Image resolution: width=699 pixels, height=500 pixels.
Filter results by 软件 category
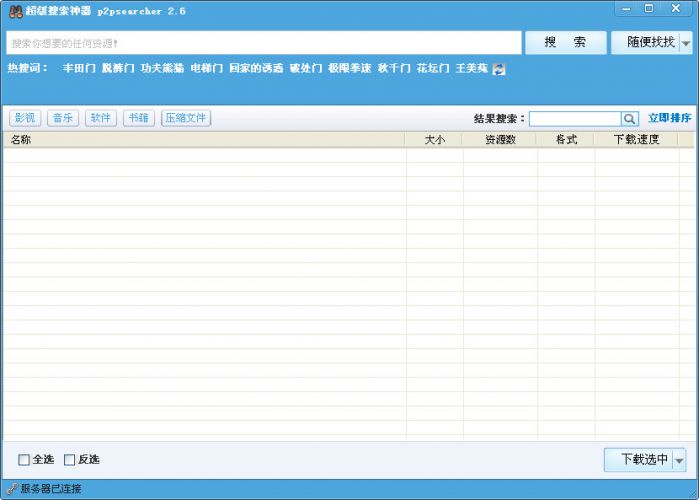point(101,118)
